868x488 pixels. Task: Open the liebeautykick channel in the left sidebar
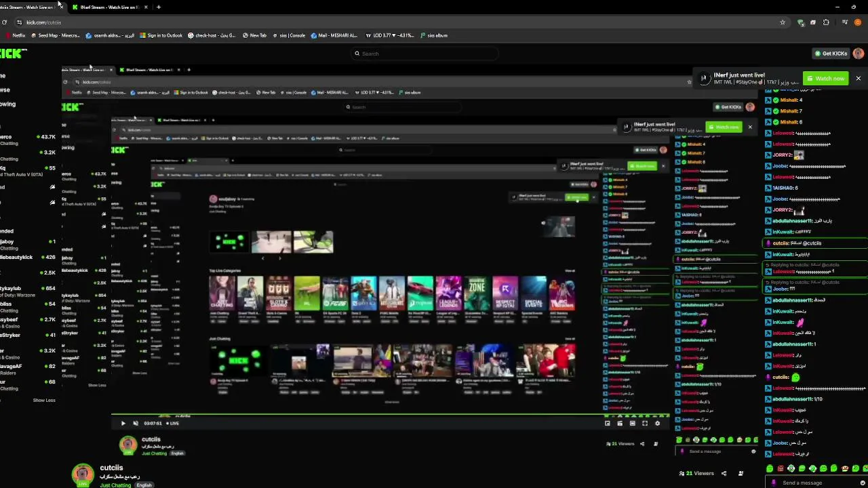point(28,258)
